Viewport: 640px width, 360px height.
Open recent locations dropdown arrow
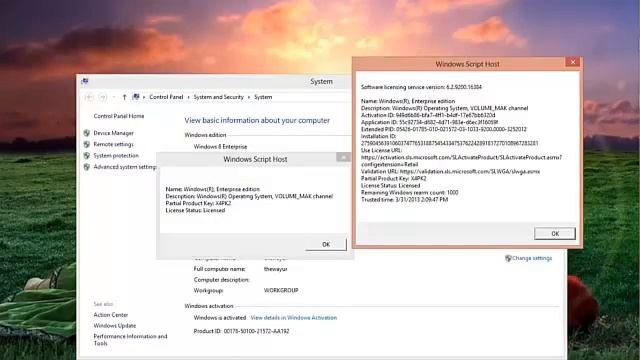(x=114, y=97)
